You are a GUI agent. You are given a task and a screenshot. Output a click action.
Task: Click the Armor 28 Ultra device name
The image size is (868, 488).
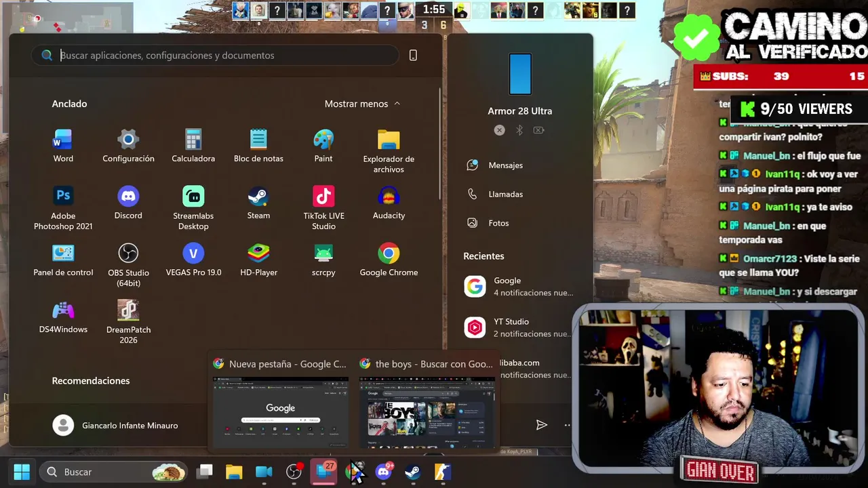pyautogui.click(x=520, y=111)
